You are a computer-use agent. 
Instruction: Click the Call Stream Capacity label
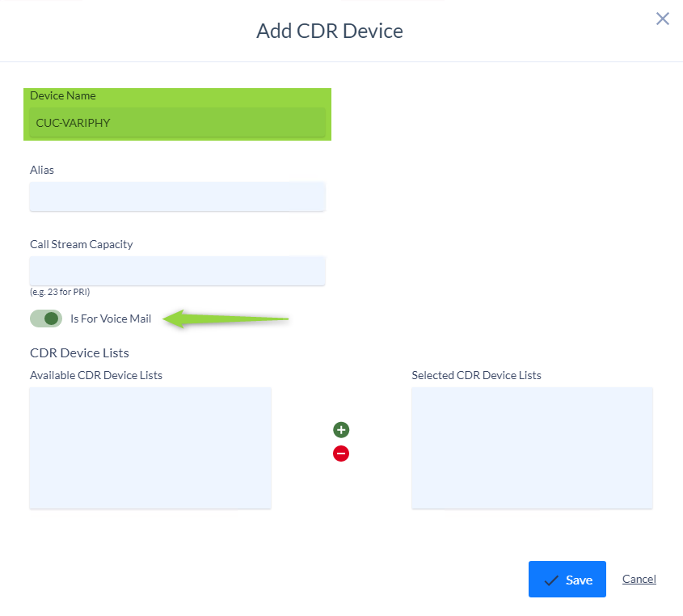(x=82, y=244)
